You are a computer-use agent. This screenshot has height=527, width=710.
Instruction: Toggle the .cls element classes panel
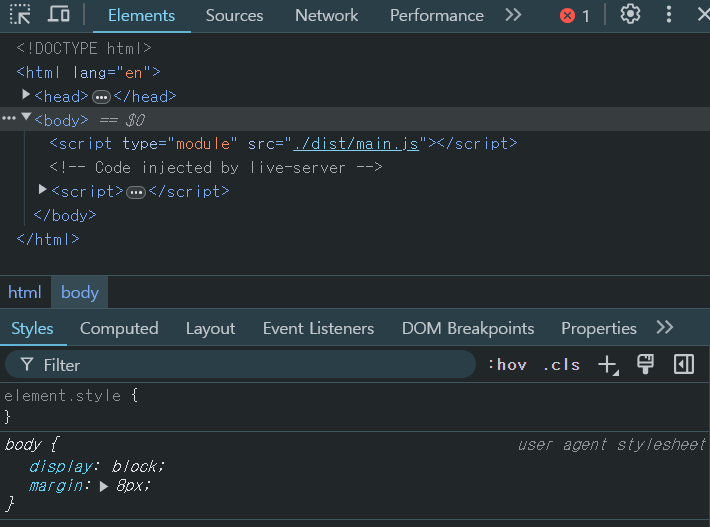point(561,364)
